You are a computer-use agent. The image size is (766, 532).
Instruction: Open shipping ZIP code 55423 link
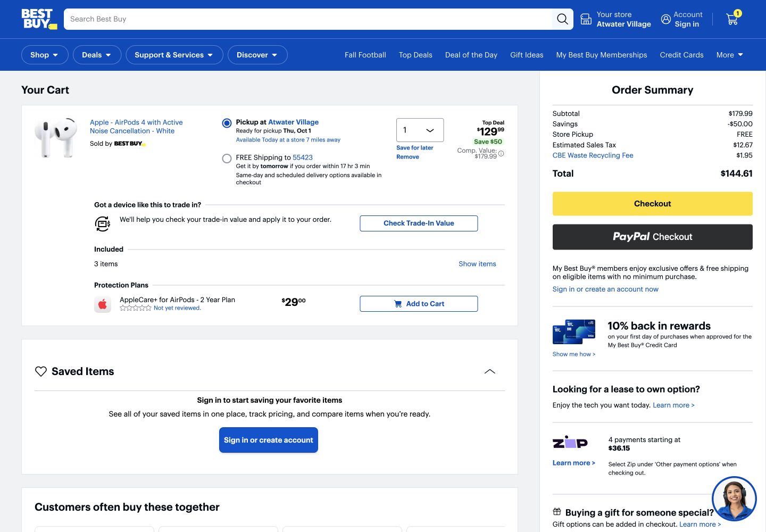tap(303, 157)
